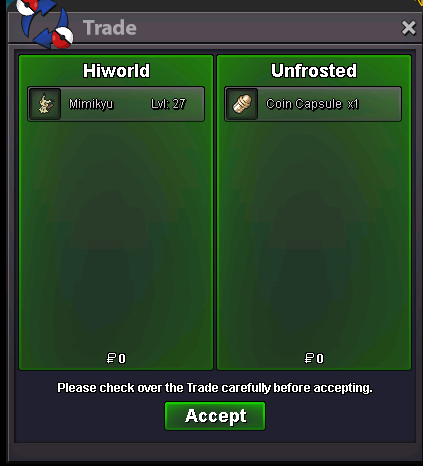Image resolution: width=423 pixels, height=466 pixels.
Task: Click Unfrosted's money amount of 0
Action: coord(320,359)
